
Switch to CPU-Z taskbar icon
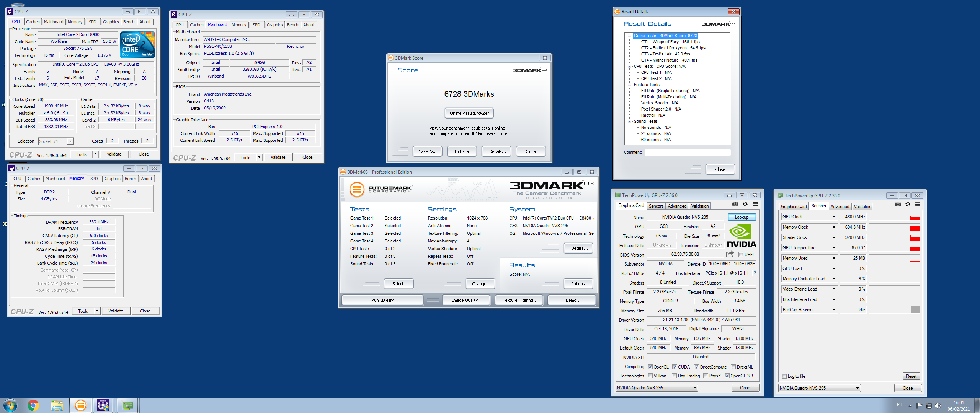coord(103,405)
